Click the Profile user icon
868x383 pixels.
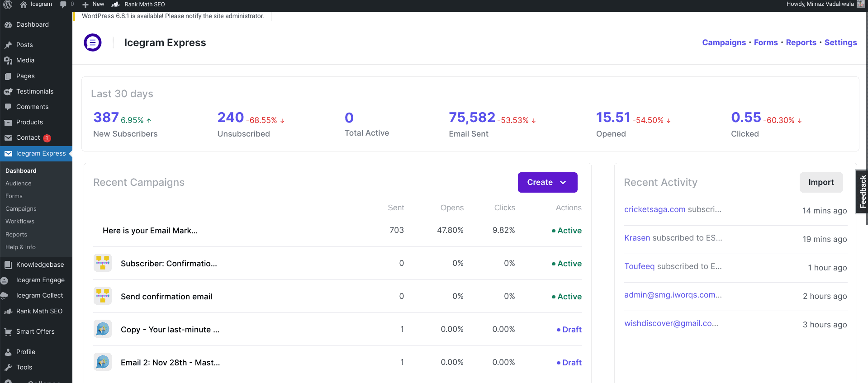pyautogui.click(x=8, y=352)
